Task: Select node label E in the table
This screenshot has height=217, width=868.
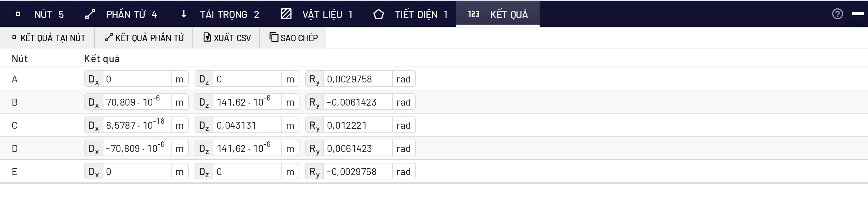Action: [14, 172]
